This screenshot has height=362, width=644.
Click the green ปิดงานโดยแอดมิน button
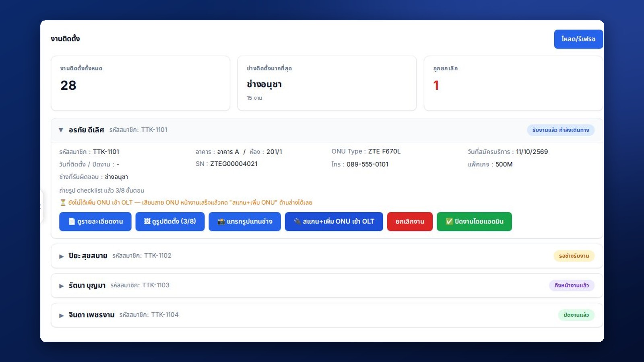click(x=474, y=222)
